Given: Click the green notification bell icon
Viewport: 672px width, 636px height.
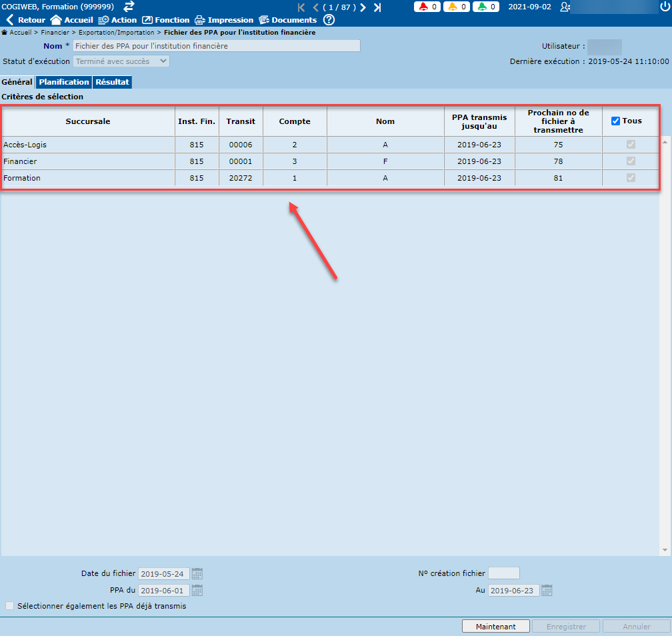Looking at the screenshot, I should click(481, 7).
